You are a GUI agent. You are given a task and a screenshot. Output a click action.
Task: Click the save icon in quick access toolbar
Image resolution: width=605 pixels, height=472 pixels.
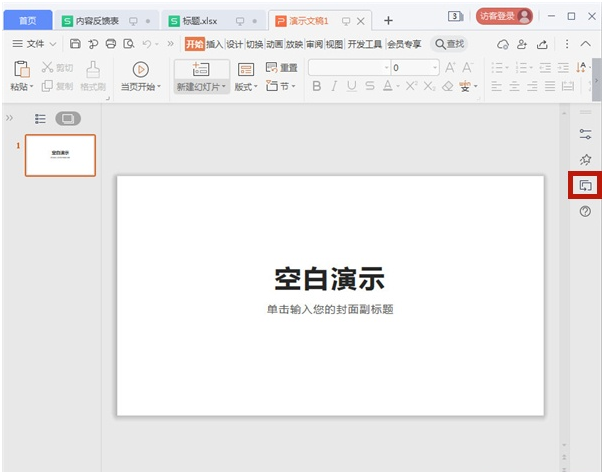coord(75,44)
